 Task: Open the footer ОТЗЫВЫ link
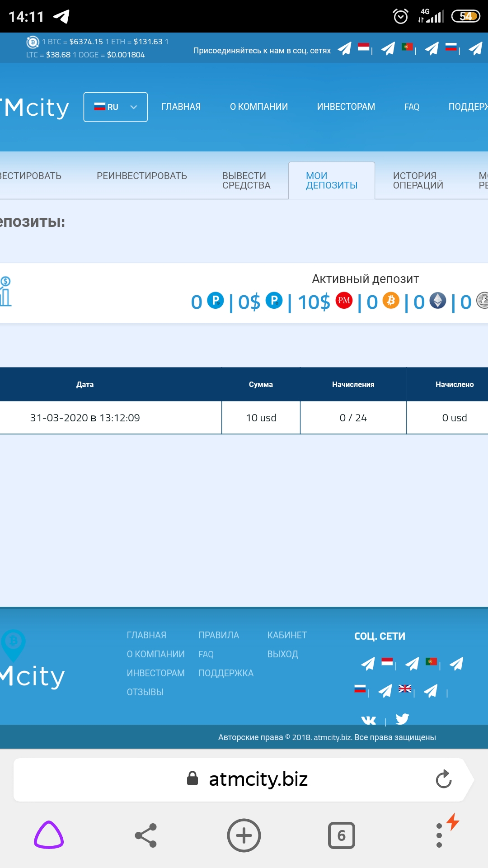pos(145,692)
